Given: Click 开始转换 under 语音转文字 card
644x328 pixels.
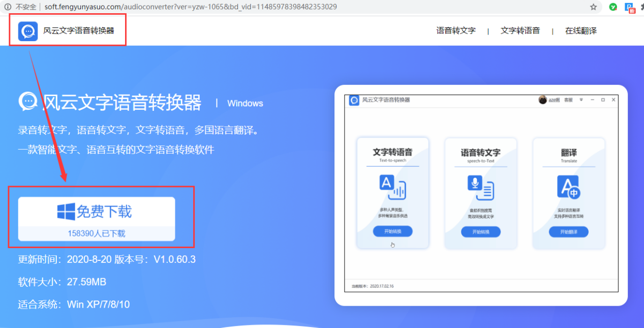Looking at the screenshot, I should (481, 232).
